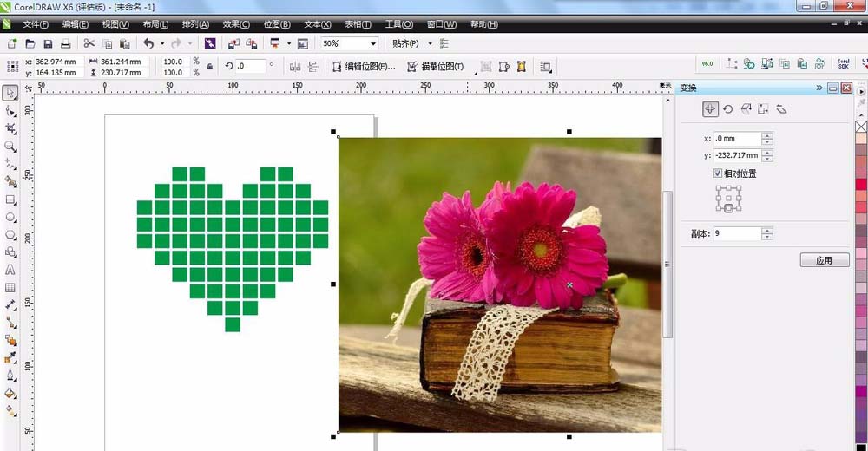
Task: Open the 工具(O) menu
Action: (399, 24)
